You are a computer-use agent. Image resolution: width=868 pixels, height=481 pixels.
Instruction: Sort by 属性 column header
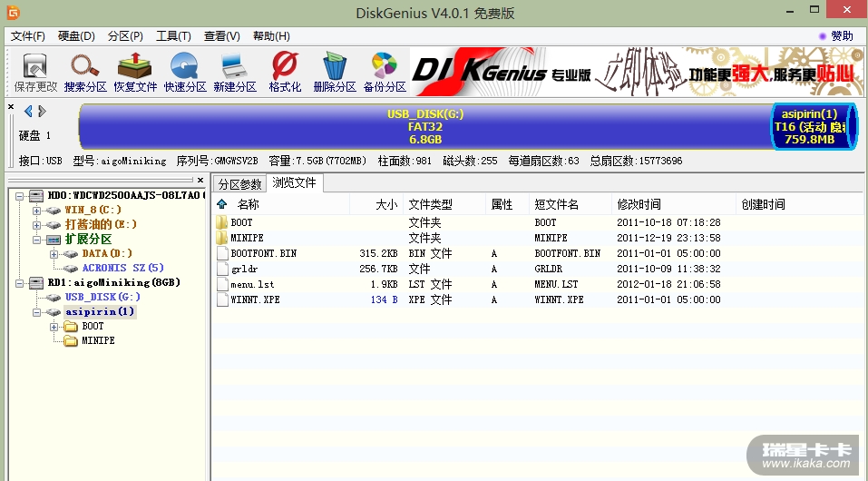(x=508, y=204)
